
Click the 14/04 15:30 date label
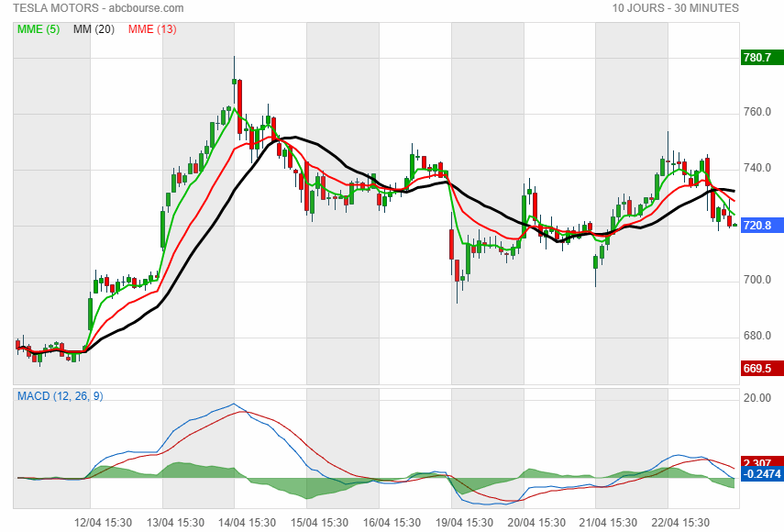[x=247, y=523]
